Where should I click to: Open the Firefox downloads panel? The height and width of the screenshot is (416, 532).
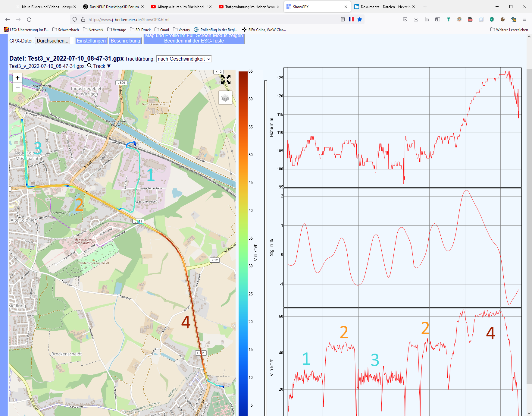coord(416,20)
